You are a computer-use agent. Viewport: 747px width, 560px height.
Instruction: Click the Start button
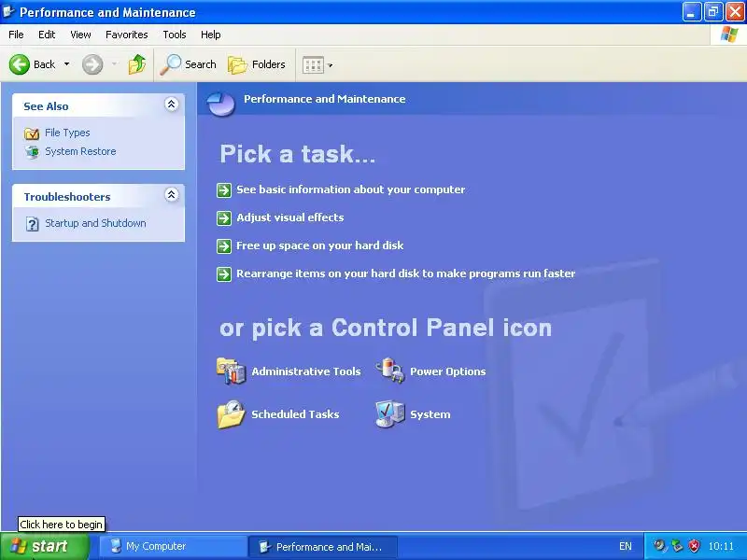[45, 546]
